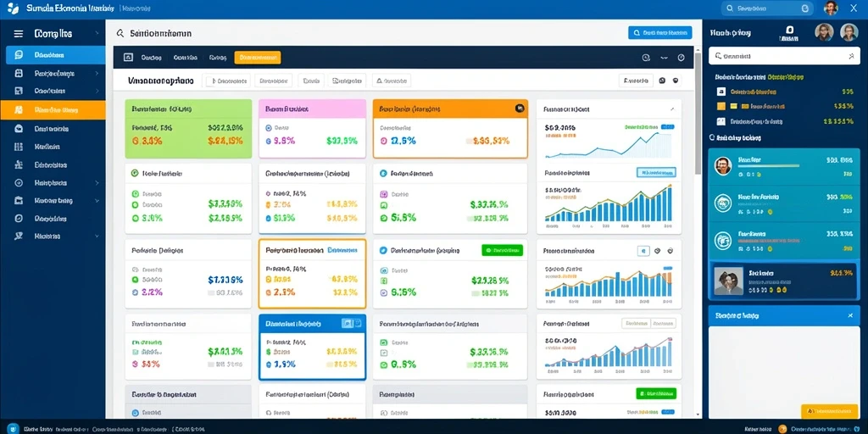Screen dimensions: 868x434
Task: Click the square icon at the dark tab bar's left
Action: (129, 57)
